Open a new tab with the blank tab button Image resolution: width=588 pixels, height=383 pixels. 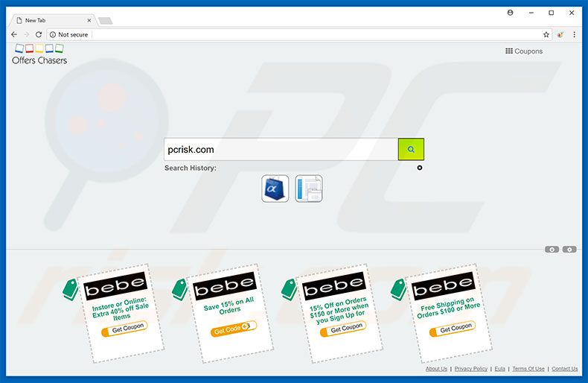click(106, 21)
